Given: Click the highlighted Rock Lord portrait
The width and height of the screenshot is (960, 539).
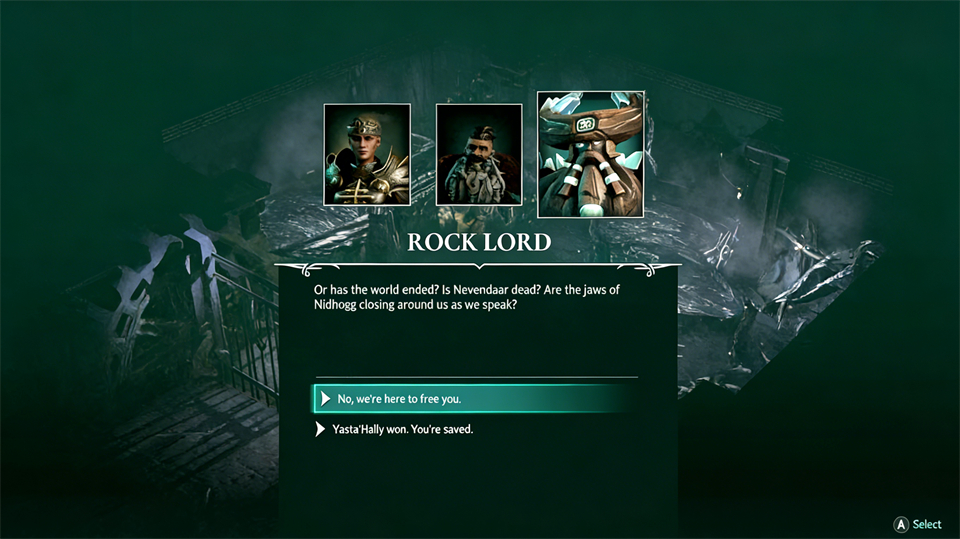Looking at the screenshot, I should point(591,154).
